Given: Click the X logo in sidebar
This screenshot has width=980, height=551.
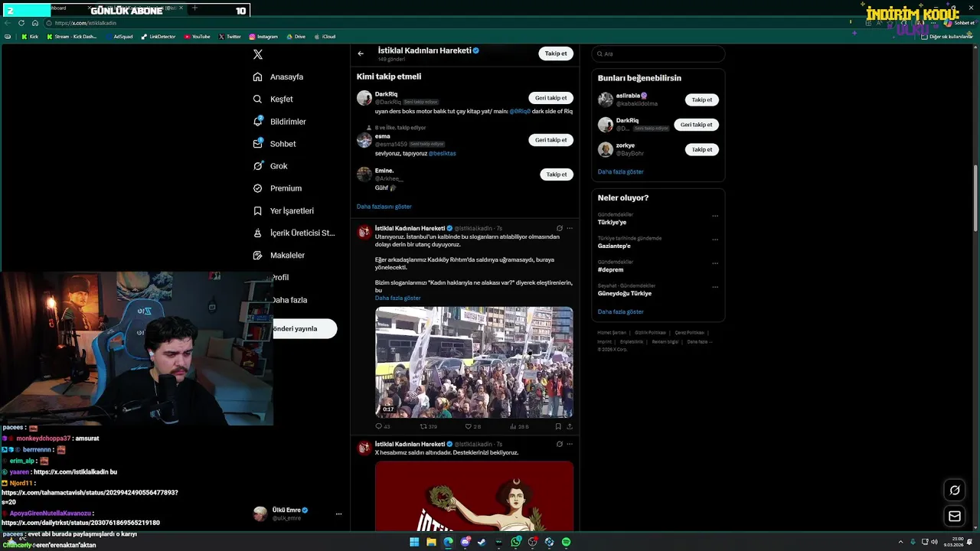Looking at the screenshot, I should tap(258, 54).
